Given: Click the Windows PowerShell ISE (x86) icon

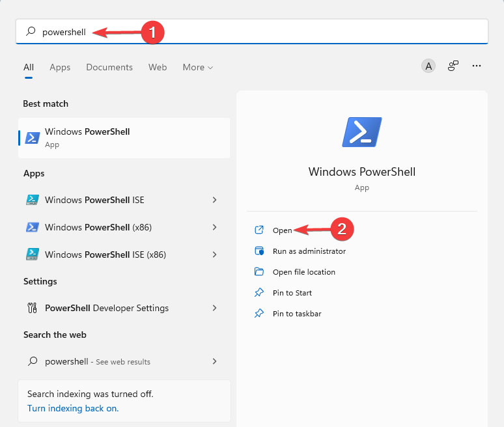Looking at the screenshot, I should click(33, 254).
